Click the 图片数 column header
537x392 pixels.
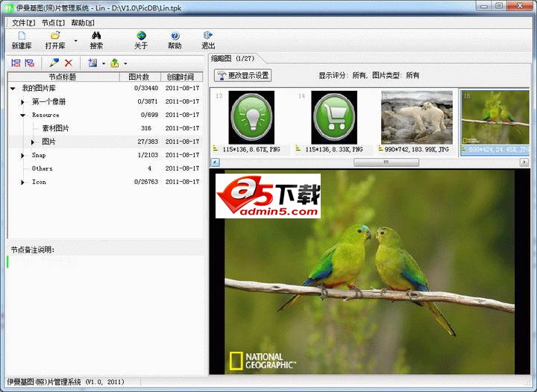pos(139,77)
